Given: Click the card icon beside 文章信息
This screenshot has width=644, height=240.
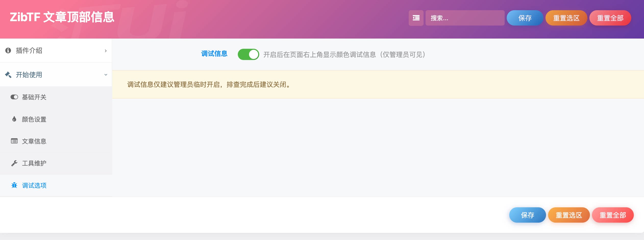Looking at the screenshot, I should coord(14,141).
